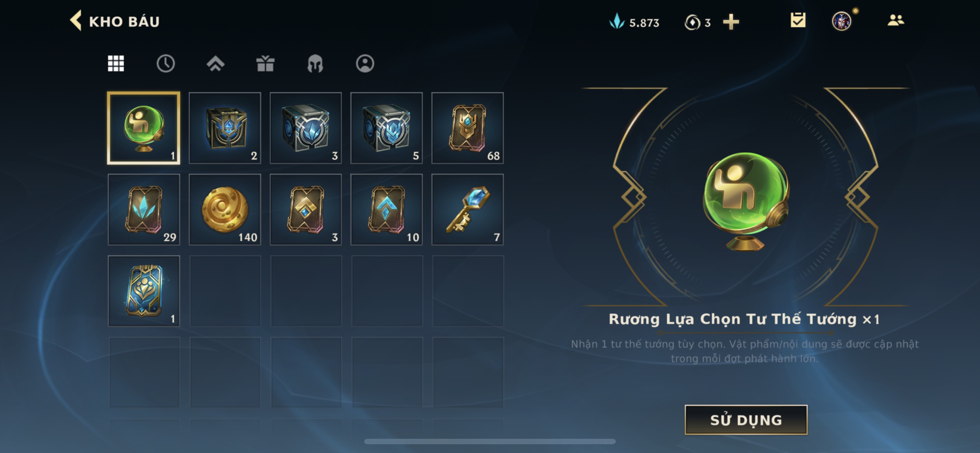Open the friends list icon
Viewport: 980px width, 453px height.
coord(895,20)
